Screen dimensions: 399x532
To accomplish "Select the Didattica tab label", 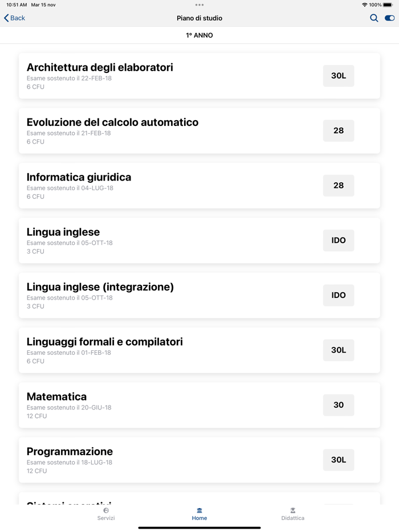I will point(292,518).
